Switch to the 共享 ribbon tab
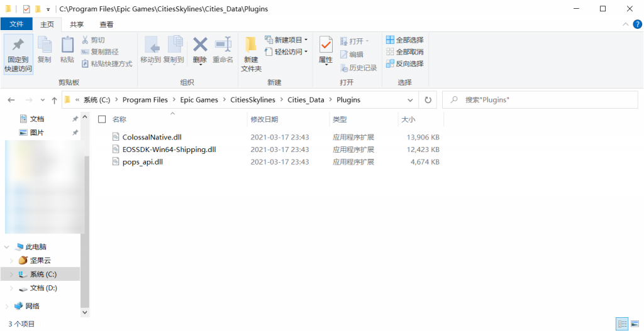Screen dimensions: 644x331 click(76, 24)
